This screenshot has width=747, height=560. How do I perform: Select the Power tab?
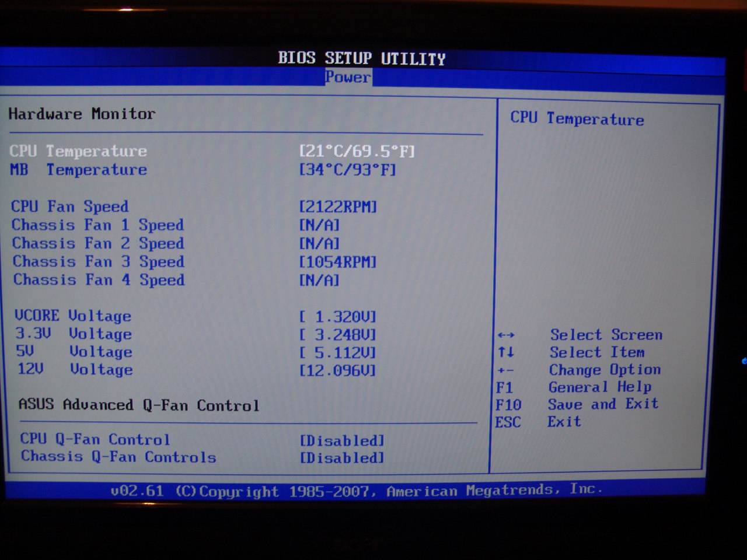coord(348,77)
